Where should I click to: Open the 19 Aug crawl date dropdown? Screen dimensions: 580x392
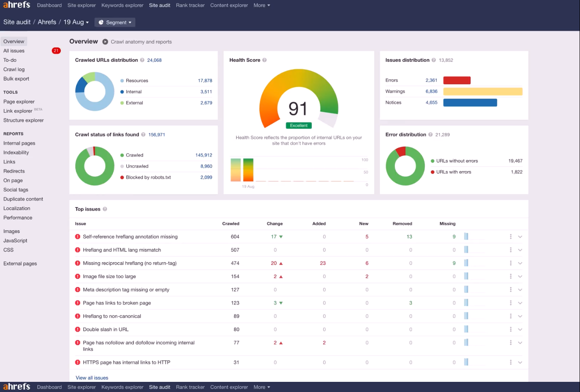point(76,22)
